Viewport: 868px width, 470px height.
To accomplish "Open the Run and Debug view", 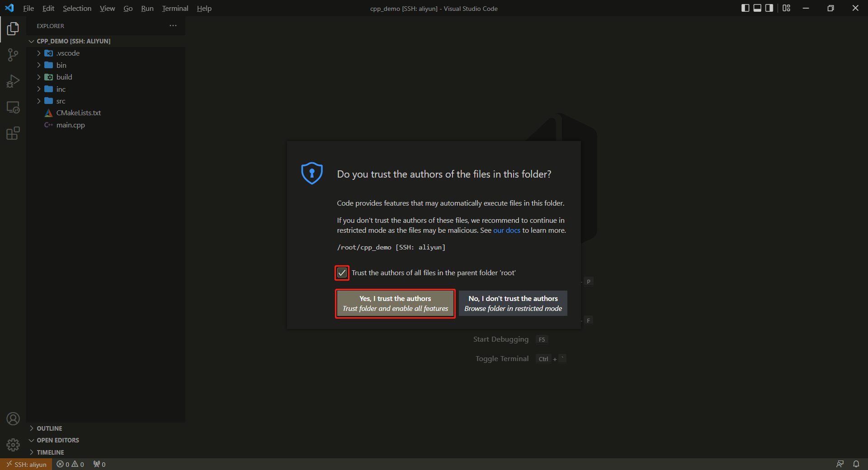I will [13, 81].
